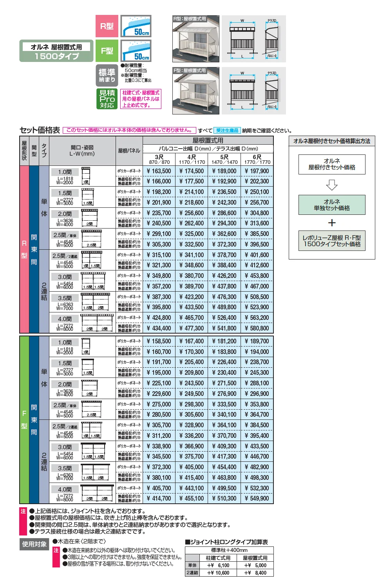Click the F型 4.0間 plan diagram
389x588 pixels.
click(97, 493)
